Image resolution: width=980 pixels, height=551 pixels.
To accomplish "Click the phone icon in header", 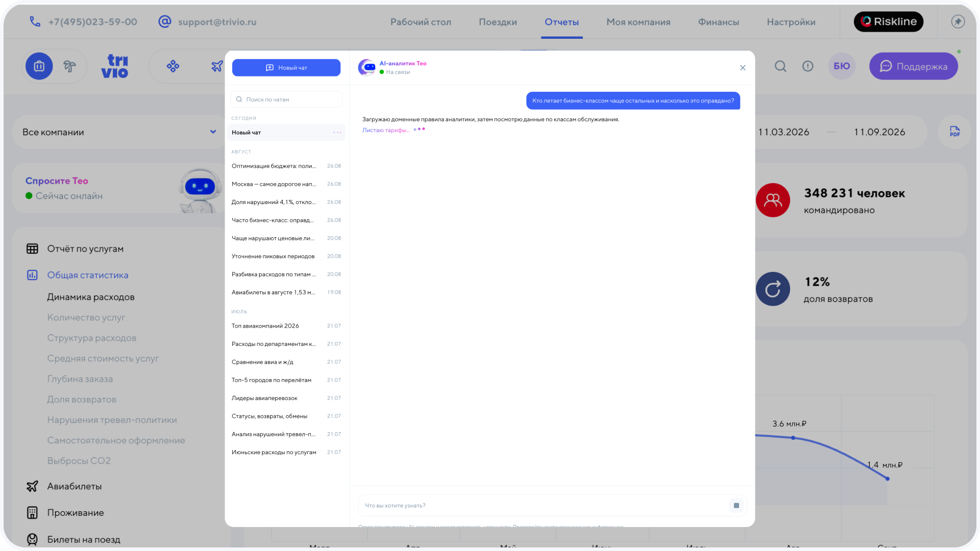I will [35, 21].
